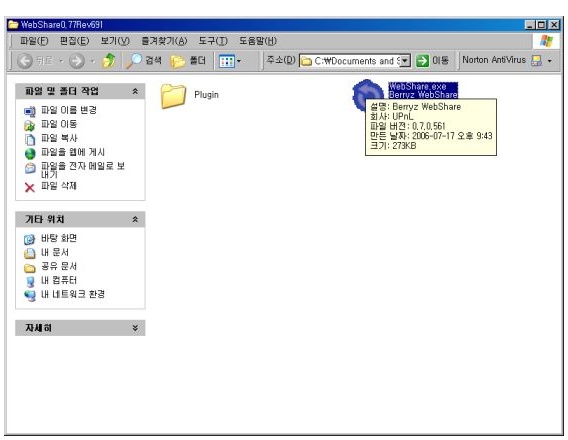The height and width of the screenshot is (440, 568).
Task: Toggle the Folders (폴더) pane button
Action: (188, 60)
